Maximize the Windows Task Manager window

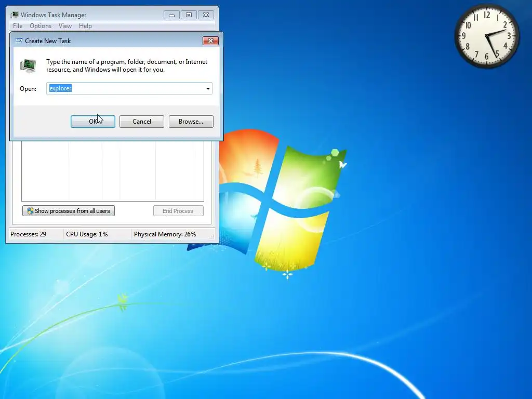pyautogui.click(x=189, y=15)
